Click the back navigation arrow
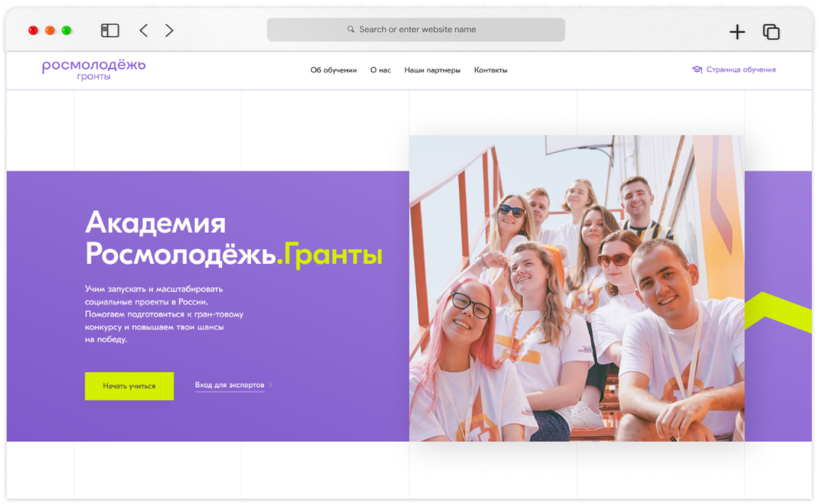 (x=144, y=30)
